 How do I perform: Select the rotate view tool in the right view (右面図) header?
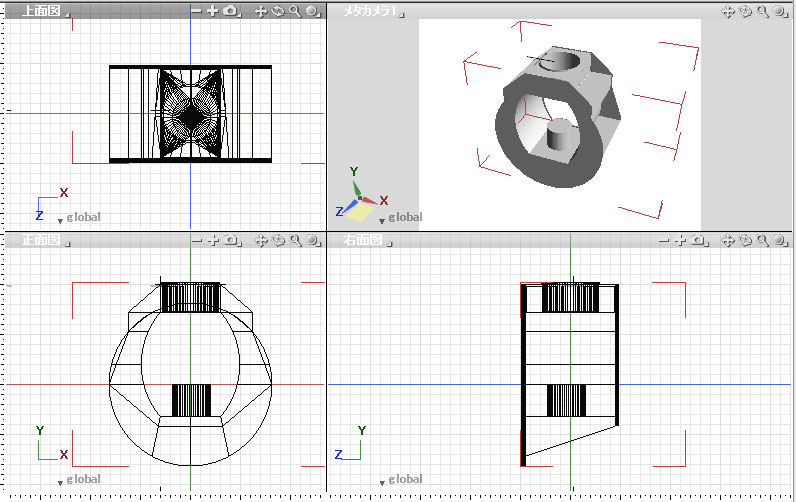point(745,241)
